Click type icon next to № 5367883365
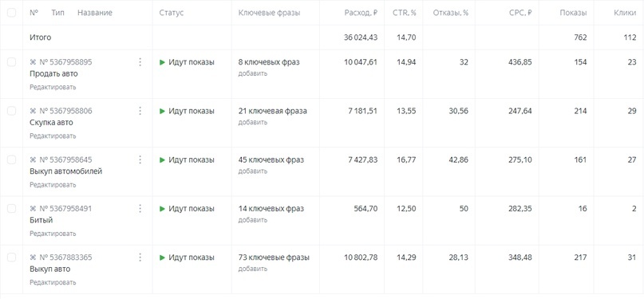 tap(33, 258)
